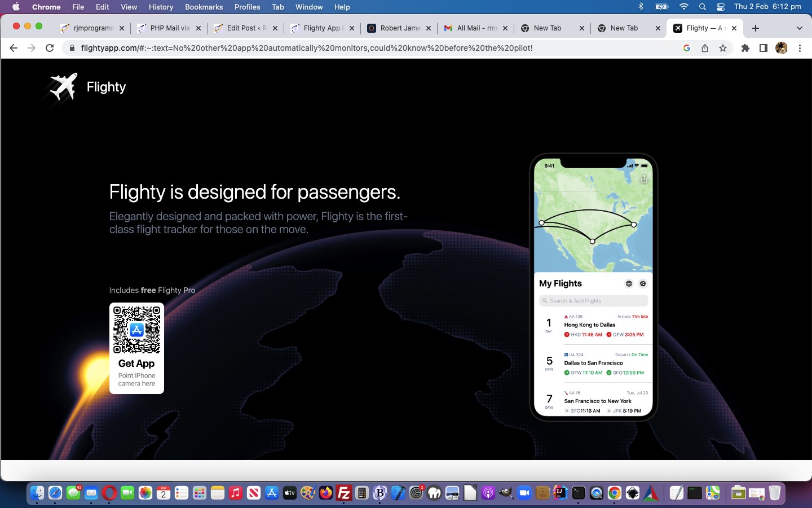Image resolution: width=812 pixels, height=508 pixels.
Task: Open the Bookmarks menu
Action: pos(204,7)
